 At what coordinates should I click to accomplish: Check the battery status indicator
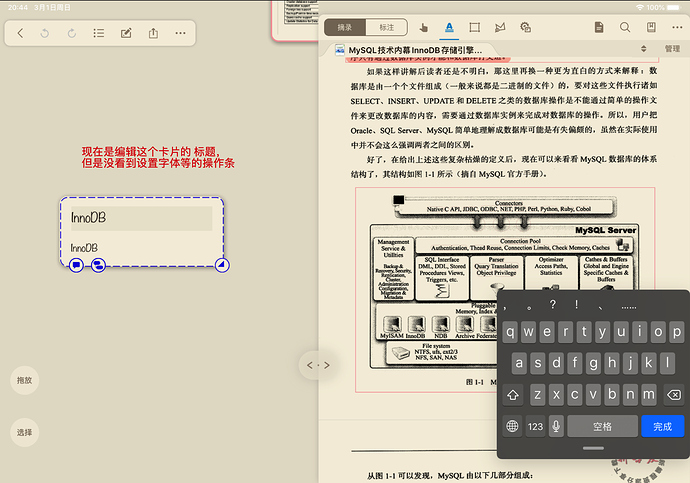coord(674,7)
